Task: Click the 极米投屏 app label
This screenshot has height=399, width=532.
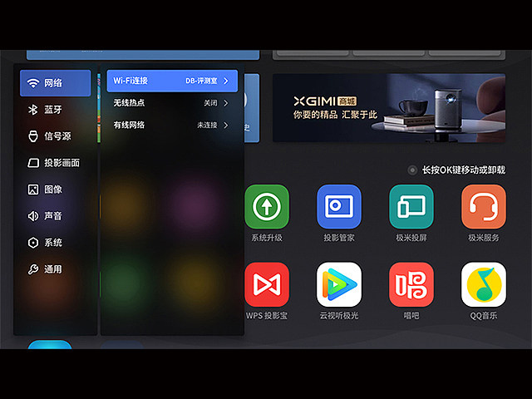Action: pyautogui.click(x=411, y=238)
